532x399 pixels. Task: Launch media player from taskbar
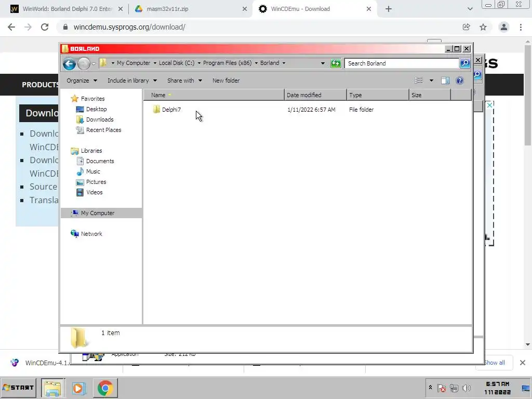click(79, 388)
